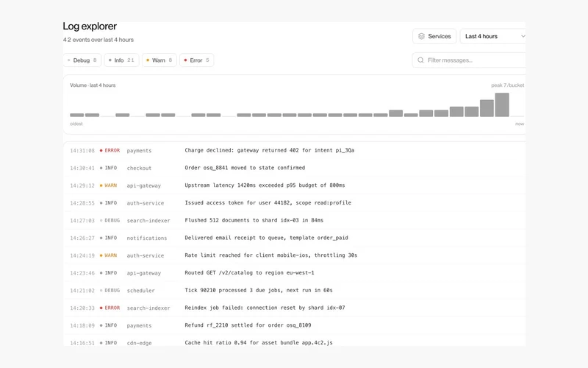Click the tallest bar in volume histogram
This screenshot has height=368, width=588.
click(x=502, y=105)
